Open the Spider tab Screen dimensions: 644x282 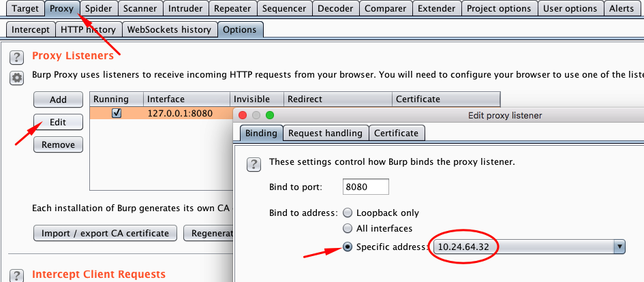(x=99, y=8)
